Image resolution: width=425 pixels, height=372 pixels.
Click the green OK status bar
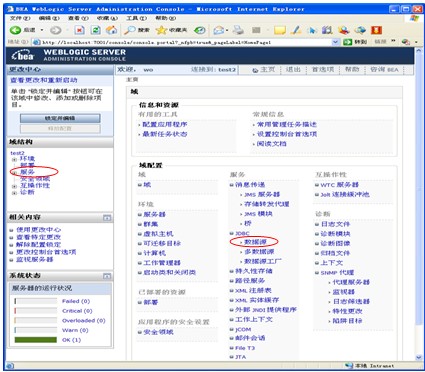pos(36,340)
